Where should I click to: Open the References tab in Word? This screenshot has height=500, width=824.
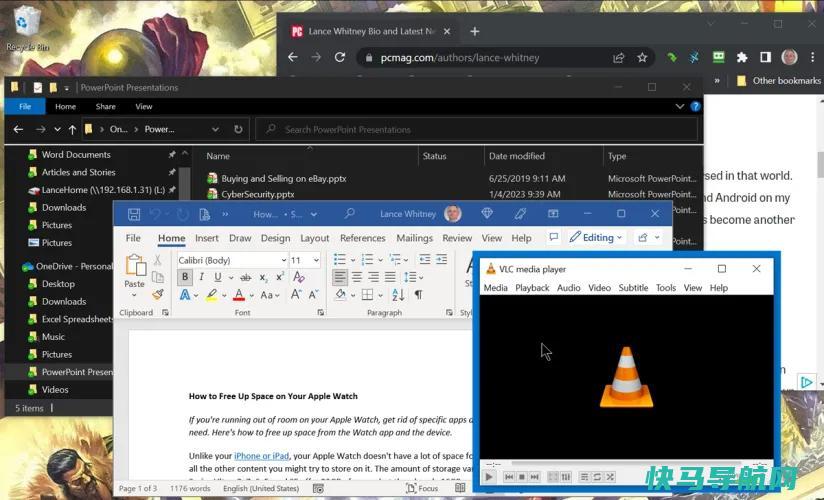(x=363, y=238)
